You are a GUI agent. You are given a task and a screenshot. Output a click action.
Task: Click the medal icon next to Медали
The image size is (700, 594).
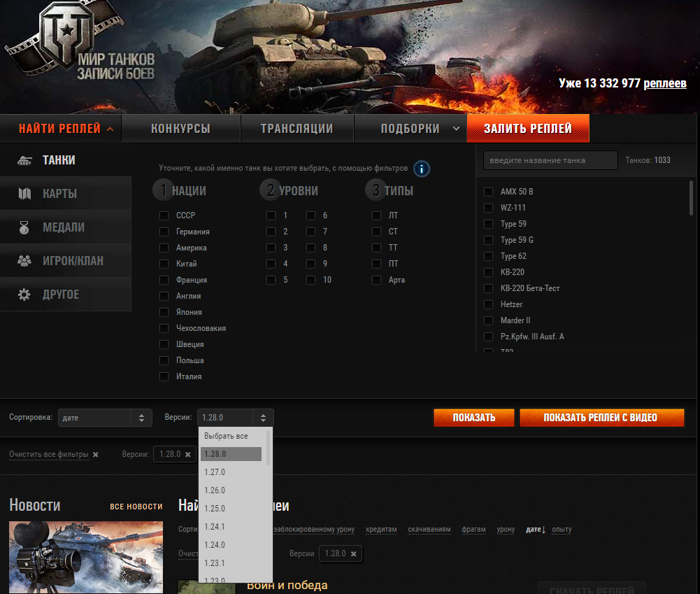25,227
